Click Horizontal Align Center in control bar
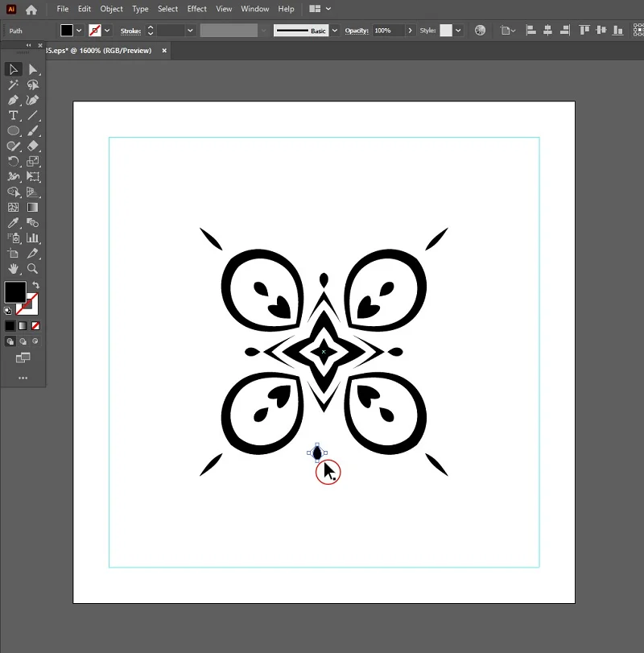 [x=548, y=31]
